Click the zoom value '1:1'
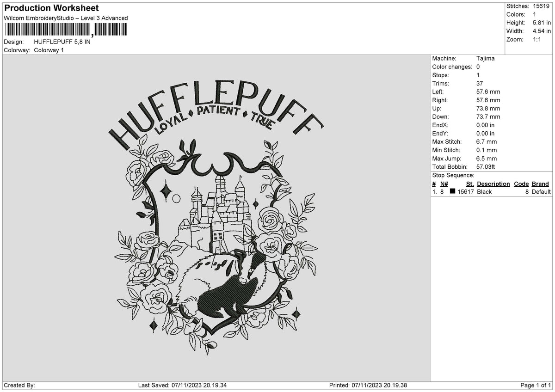Image resolution: width=555 pixels, height=392 pixels. [x=537, y=39]
